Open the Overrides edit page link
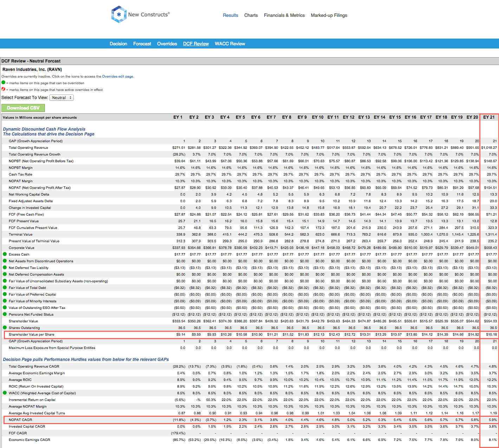 pyautogui.click(x=117, y=76)
